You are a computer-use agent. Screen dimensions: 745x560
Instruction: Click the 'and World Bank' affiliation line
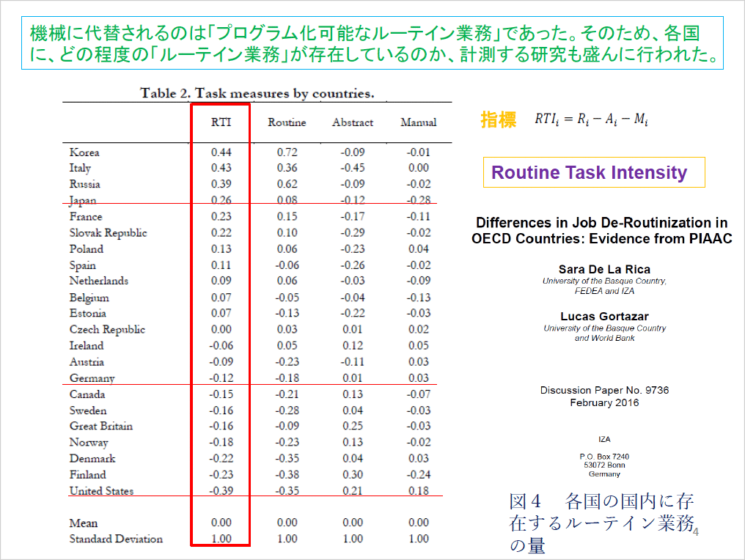(x=604, y=338)
